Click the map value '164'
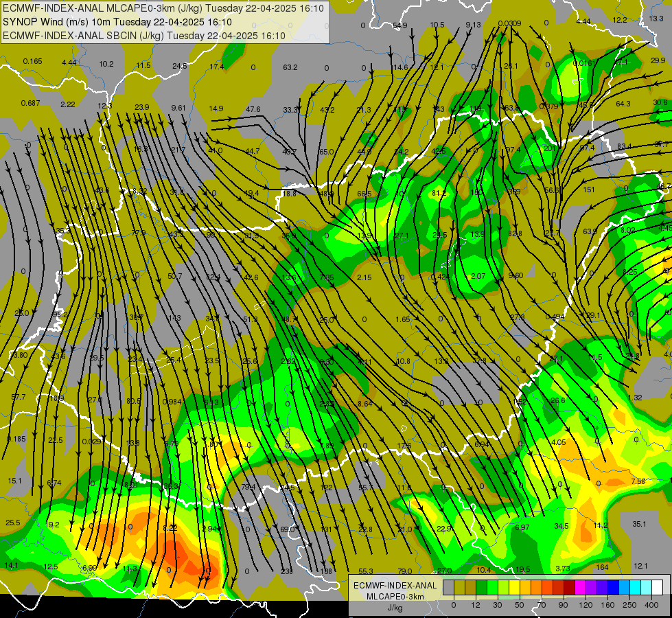The height and width of the screenshot is (618, 672). click(602, 567)
